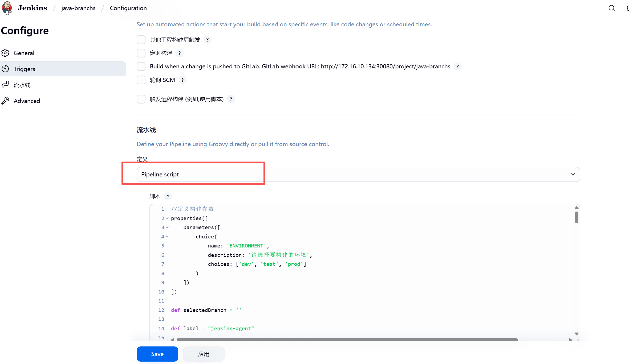Click the Jenkins butler logo icon
Image resolution: width=629 pixels, height=364 pixels.
(x=7, y=8)
